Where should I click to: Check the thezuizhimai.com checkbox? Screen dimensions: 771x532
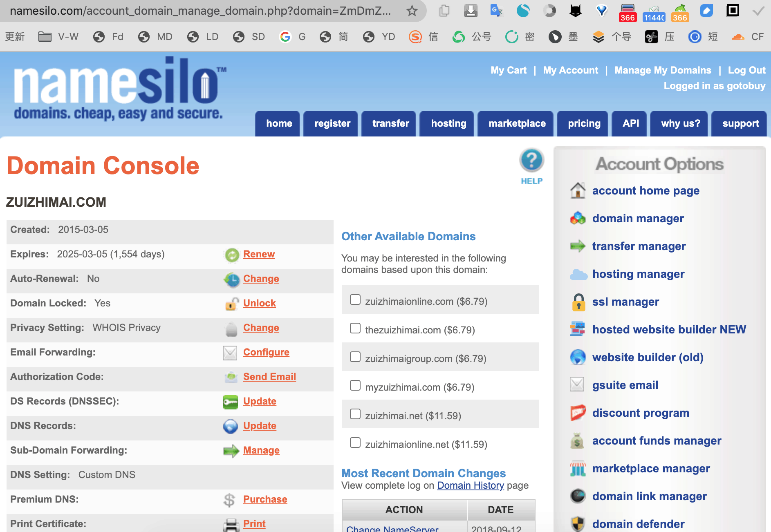coord(355,328)
